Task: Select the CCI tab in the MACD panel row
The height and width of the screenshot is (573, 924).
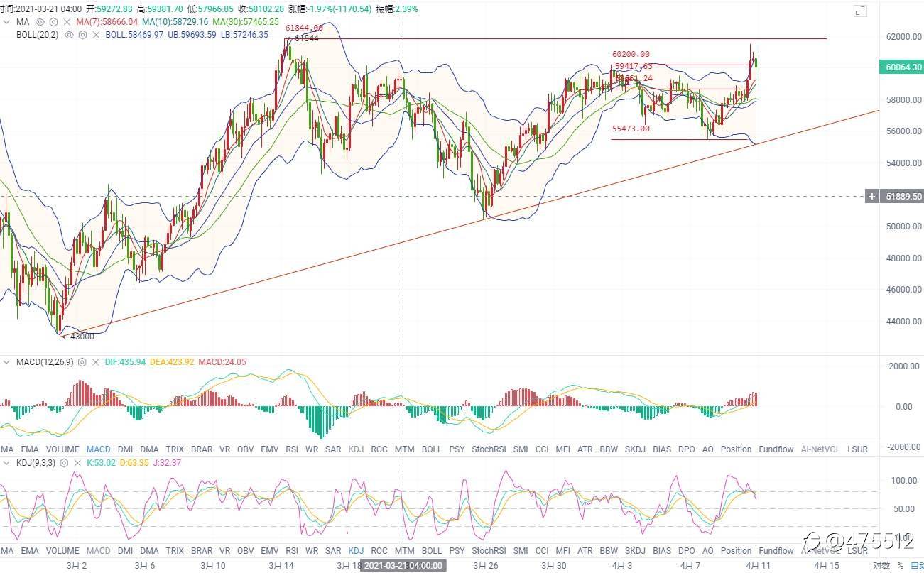Action: [x=542, y=449]
